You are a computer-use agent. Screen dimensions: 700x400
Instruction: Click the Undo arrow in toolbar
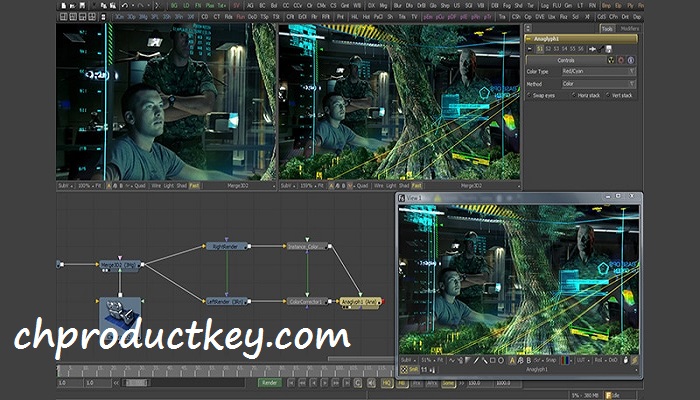pyautogui.click(x=125, y=6)
